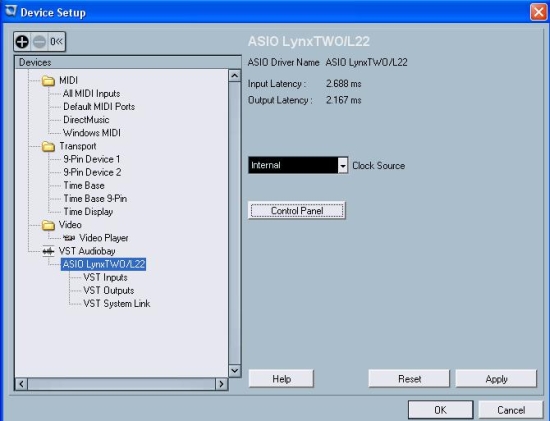Click the tree scroll up arrow
This screenshot has height=421, width=550.
tap(235, 76)
